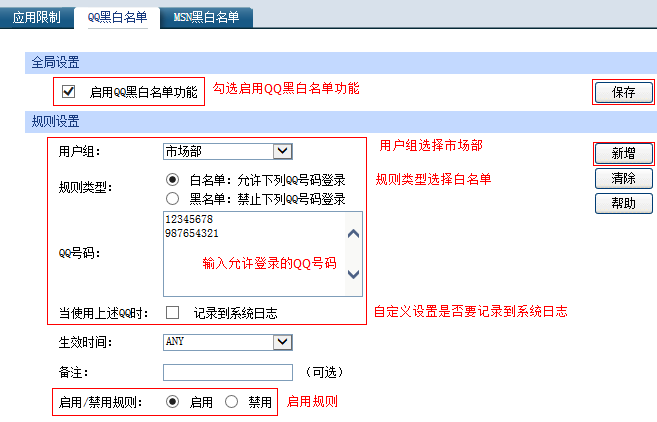Open the 用户组 dropdown showing 市场部
The image size is (657, 422).
pos(228,151)
